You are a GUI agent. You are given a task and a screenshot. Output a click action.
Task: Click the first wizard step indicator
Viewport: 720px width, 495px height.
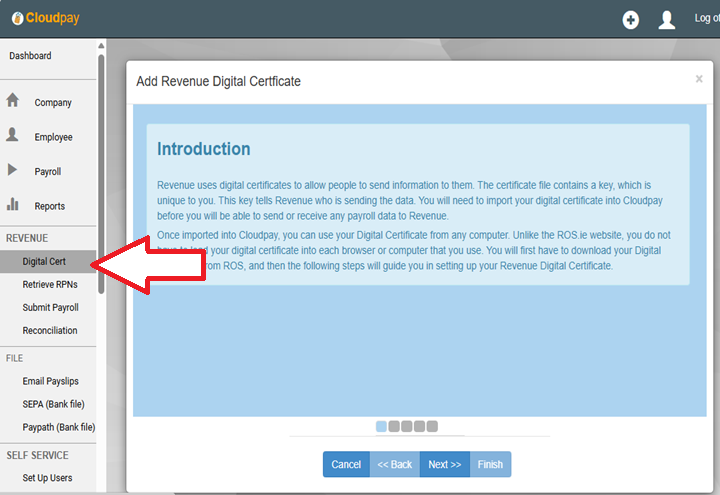[x=381, y=426]
